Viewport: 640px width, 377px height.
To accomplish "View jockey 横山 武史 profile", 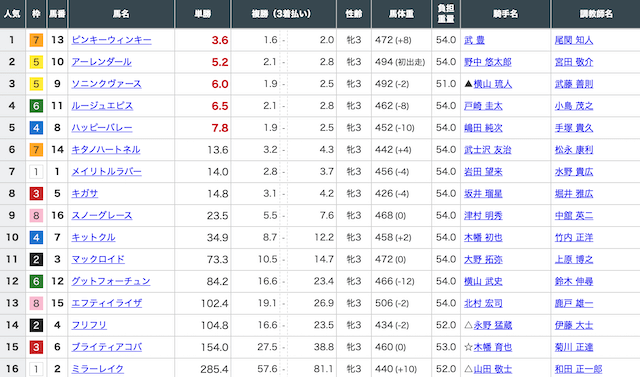I will pyautogui.click(x=483, y=282).
